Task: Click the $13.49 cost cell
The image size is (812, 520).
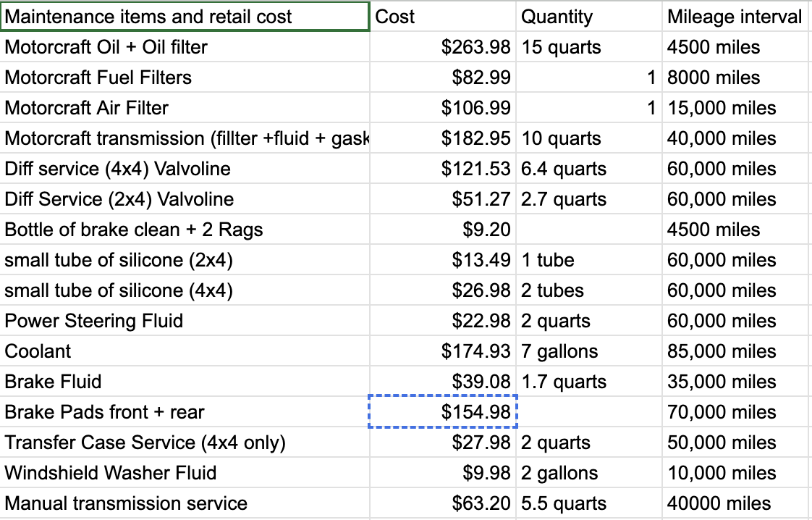Action: 443,260
